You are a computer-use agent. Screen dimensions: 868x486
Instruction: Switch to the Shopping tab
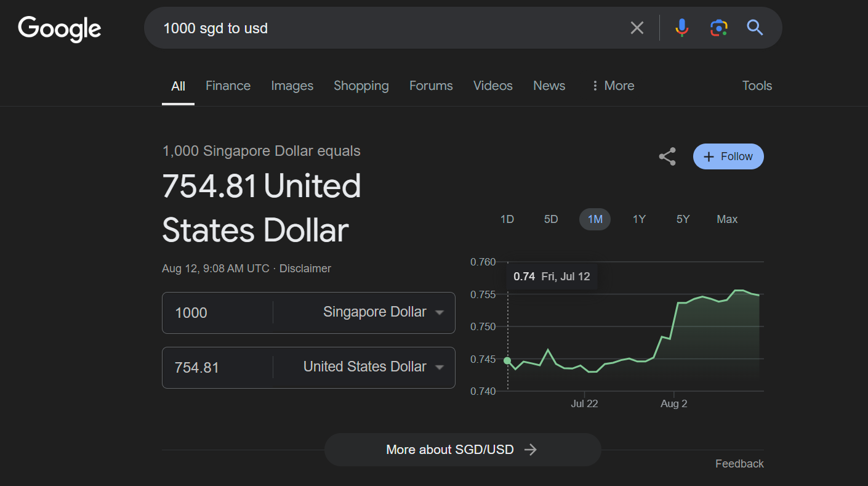point(361,86)
